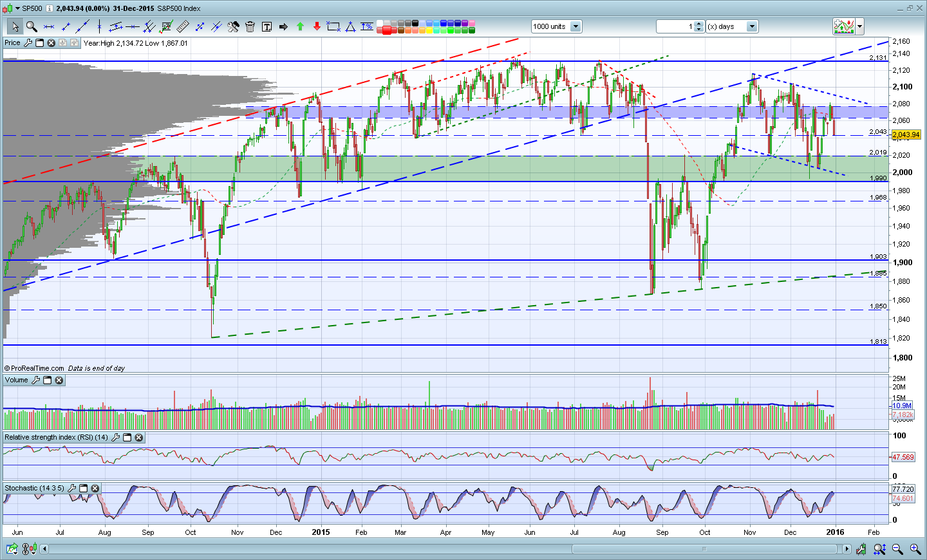Restore the chart window size
Viewport: 927px width, 560px height.
click(910, 8)
